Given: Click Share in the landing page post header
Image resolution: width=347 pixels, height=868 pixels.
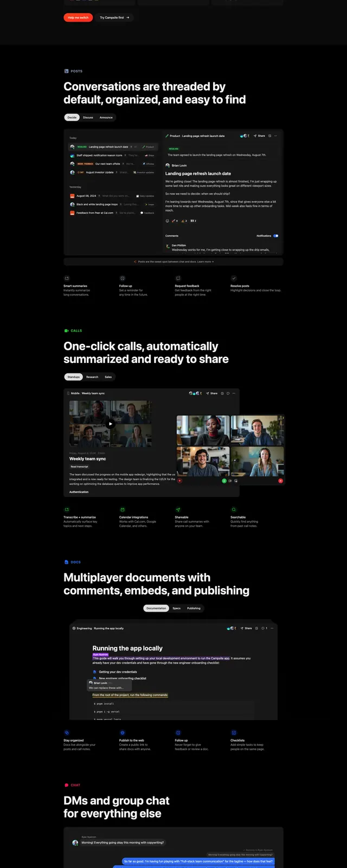Looking at the screenshot, I should coord(260,136).
